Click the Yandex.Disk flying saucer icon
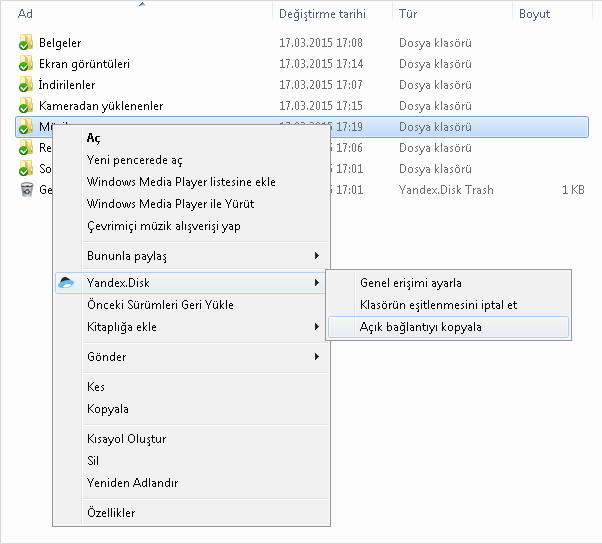 66,283
